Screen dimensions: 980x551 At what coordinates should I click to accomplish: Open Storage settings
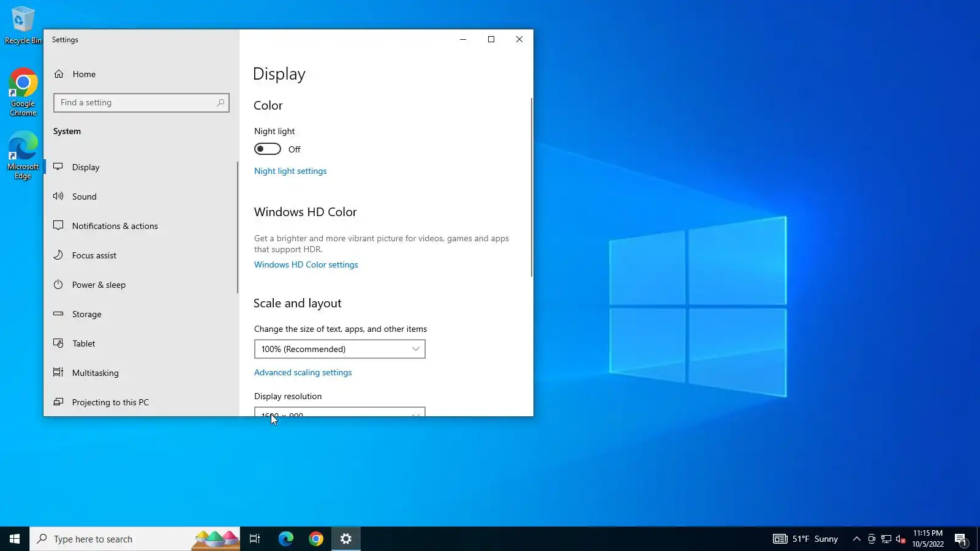pos(140,314)
